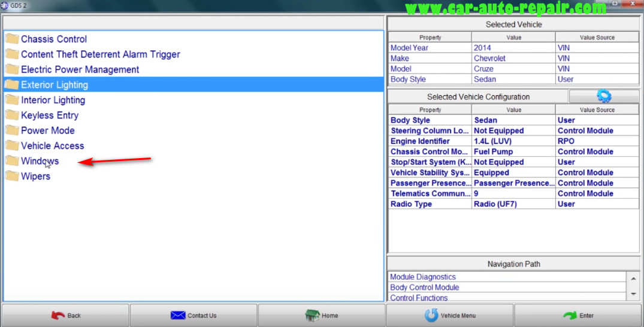Image resolution: width=644 pixels, height=327 pixels.
Task: Select the Passenger Presence... property cell
Action: pyautogui.click(x=430, y=183)
